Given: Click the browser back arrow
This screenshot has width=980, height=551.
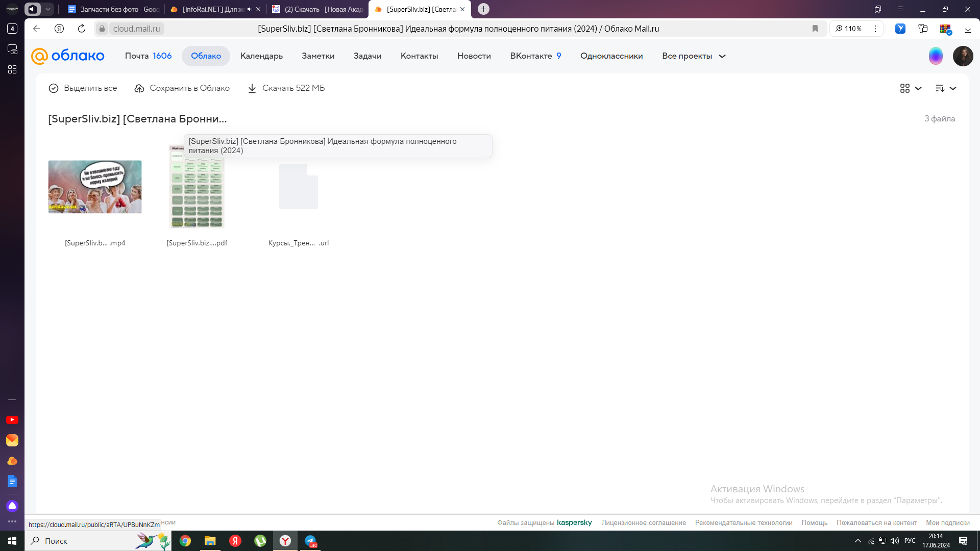Looking at the screenshot, I should pyautogui.click(x=37, y=29).
